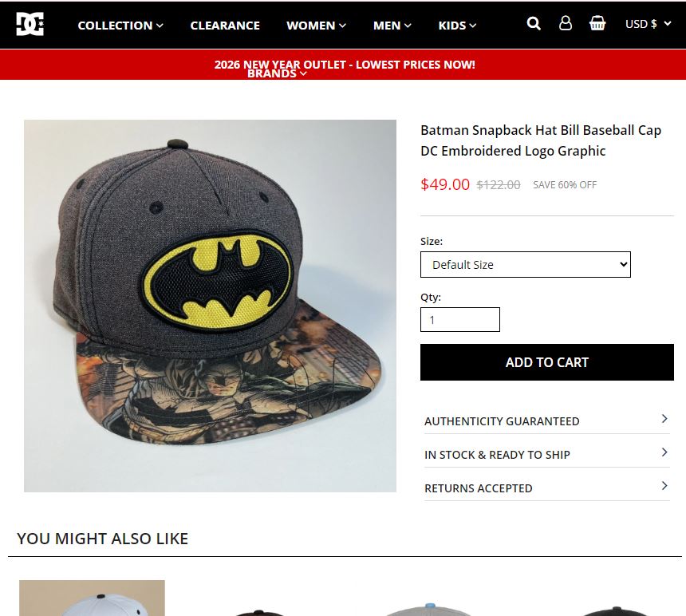Expand the COLLECTION menu

tap(120, 25)
